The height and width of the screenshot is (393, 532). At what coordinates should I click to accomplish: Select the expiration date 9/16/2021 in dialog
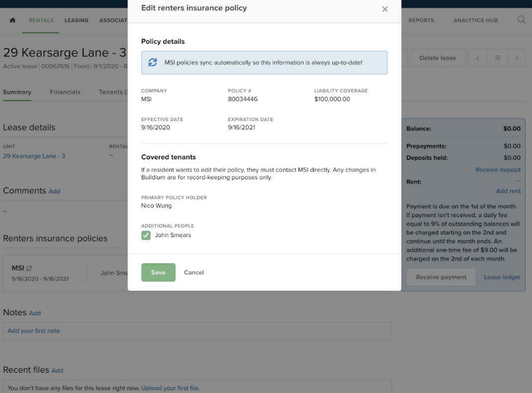pos(241,128)
